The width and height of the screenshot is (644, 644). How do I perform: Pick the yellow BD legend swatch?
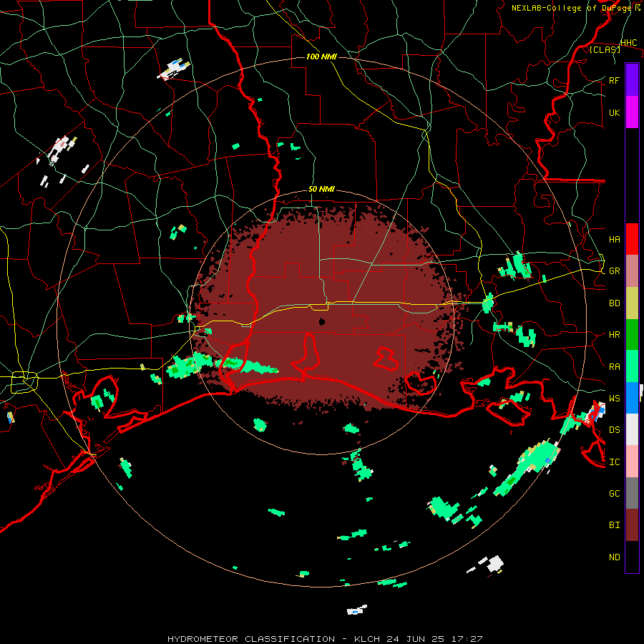632,303
